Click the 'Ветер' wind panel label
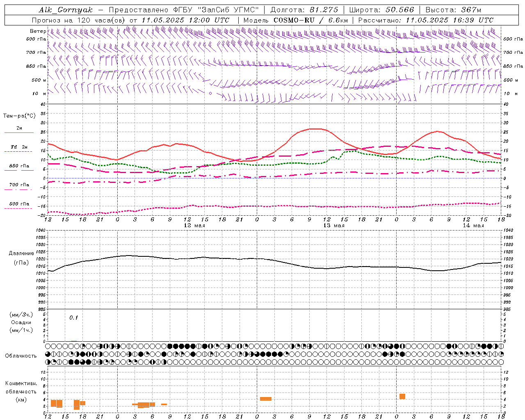This screenshot has width=525, height=420. coord(38,31)
